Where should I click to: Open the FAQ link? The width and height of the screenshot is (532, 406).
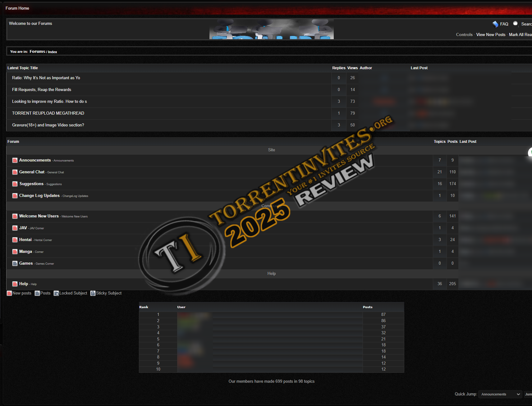pyautogui.click(x=504, y=24)
